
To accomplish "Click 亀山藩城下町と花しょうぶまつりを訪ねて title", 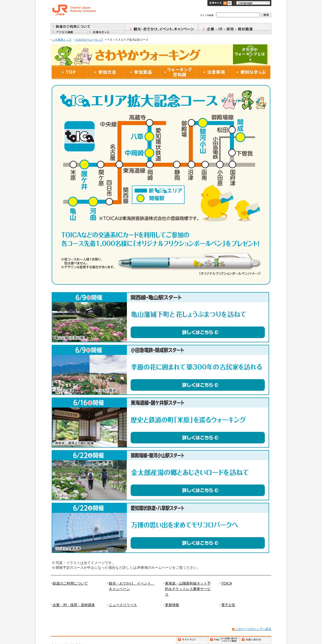I will pyautogui.click(x=189, y=314).
